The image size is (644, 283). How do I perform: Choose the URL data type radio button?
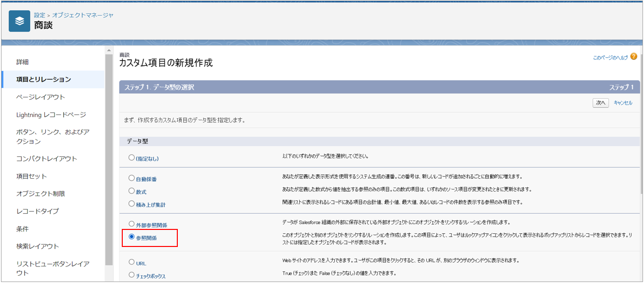(x=132, y=263)
